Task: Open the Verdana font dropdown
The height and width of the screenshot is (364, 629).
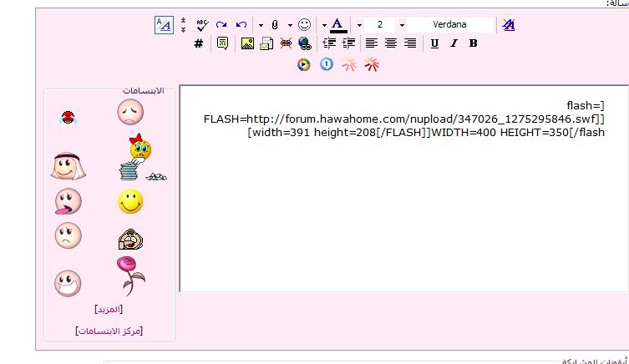Action: (450, 25)
